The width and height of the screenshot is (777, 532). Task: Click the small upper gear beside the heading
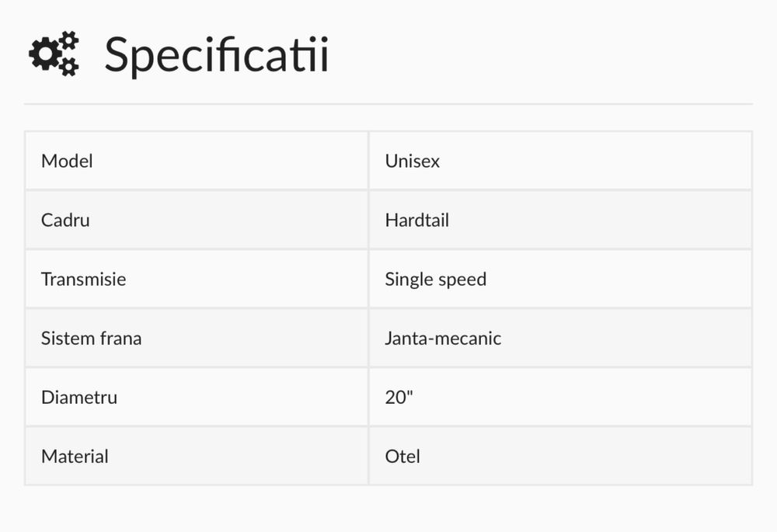(68, 40)
